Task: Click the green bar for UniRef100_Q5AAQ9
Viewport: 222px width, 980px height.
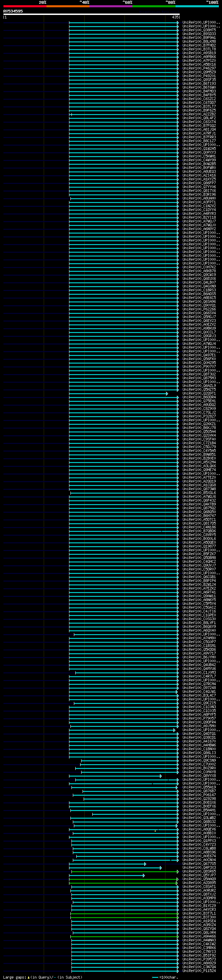Action: (x=124, y=879)
